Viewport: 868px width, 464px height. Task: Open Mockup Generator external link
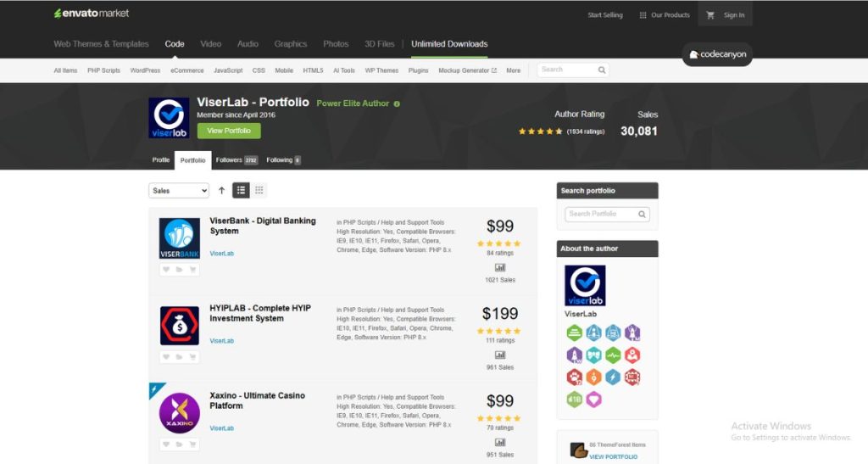pyautogui.click(x=467, y=70)
